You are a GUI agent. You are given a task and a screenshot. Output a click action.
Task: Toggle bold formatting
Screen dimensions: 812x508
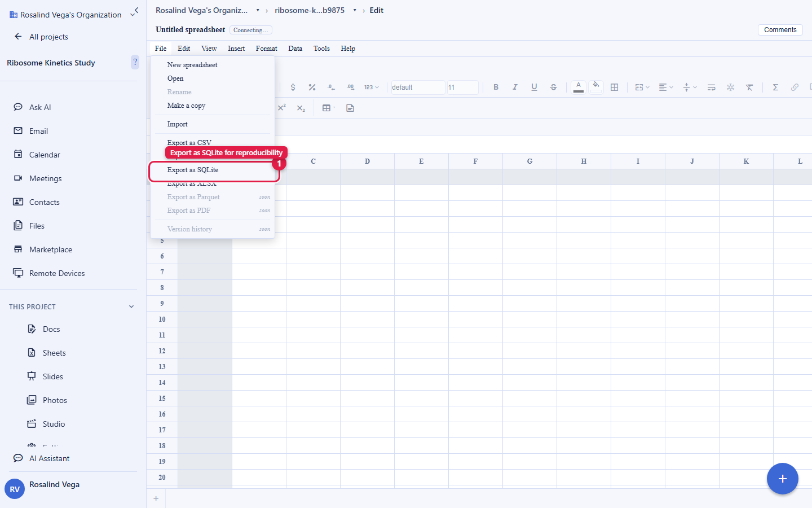tap(496, 87)
